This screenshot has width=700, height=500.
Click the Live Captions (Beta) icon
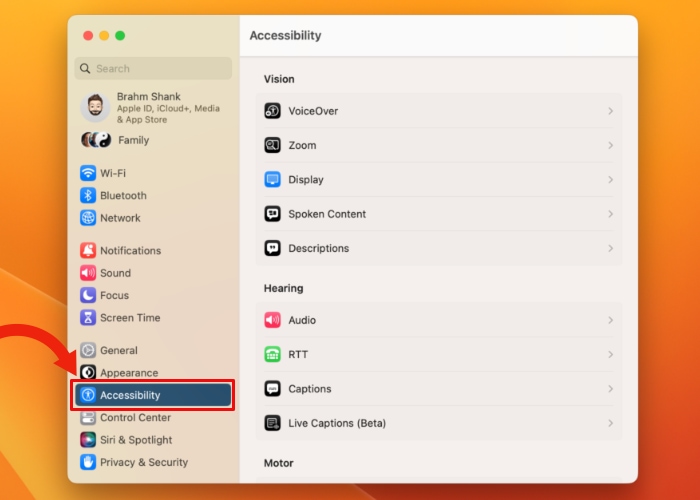tap(272, 423)
